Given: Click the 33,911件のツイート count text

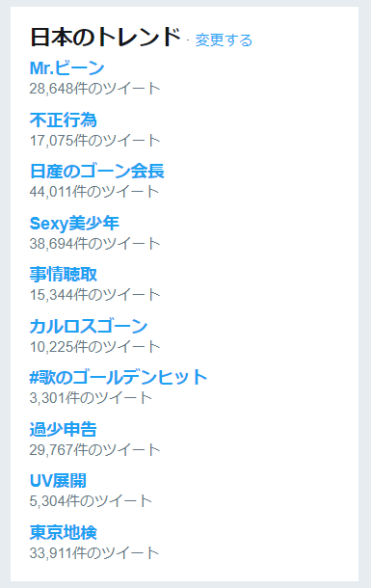Looking at the screenshot, I should pyautogui.click(x=94, y=552).
